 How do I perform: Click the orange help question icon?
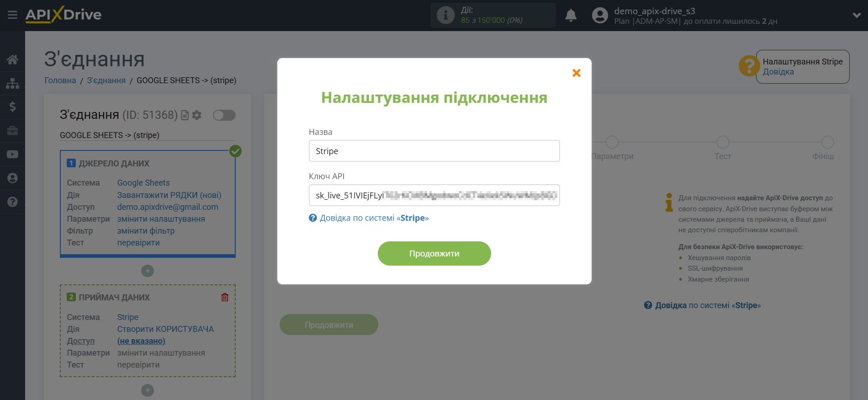click(x=749, y=66)
